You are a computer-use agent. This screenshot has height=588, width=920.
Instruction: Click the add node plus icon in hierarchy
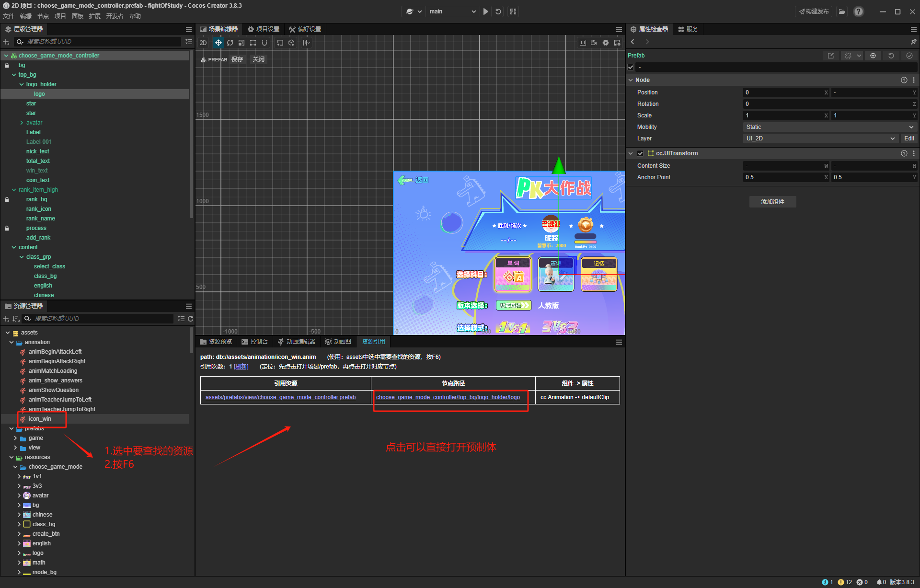click(6, 42)
